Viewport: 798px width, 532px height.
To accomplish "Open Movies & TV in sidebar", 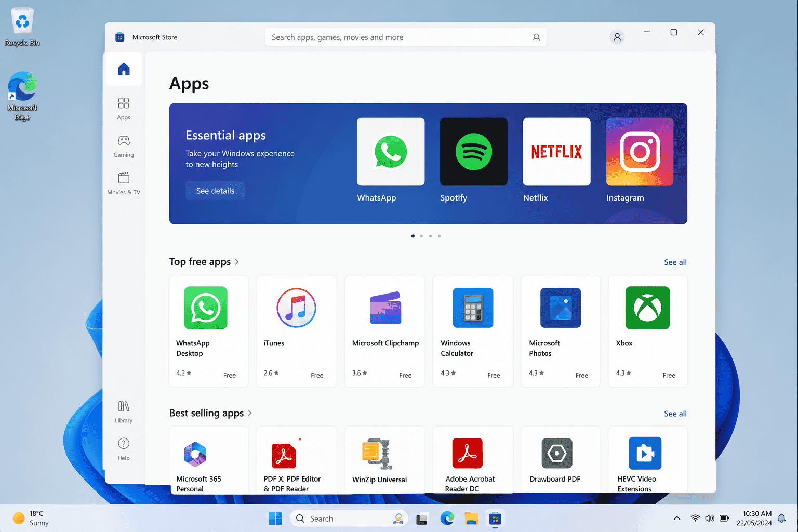I will 124,183.
